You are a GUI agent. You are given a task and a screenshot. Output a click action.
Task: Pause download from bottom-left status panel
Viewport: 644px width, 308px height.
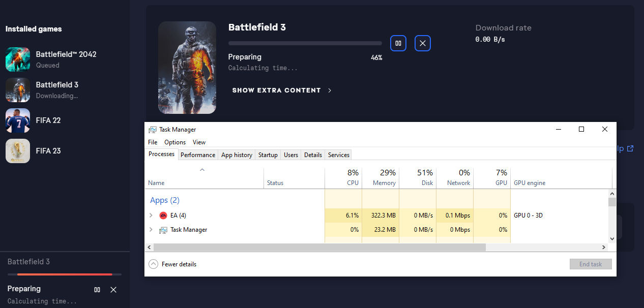(97, 290)
